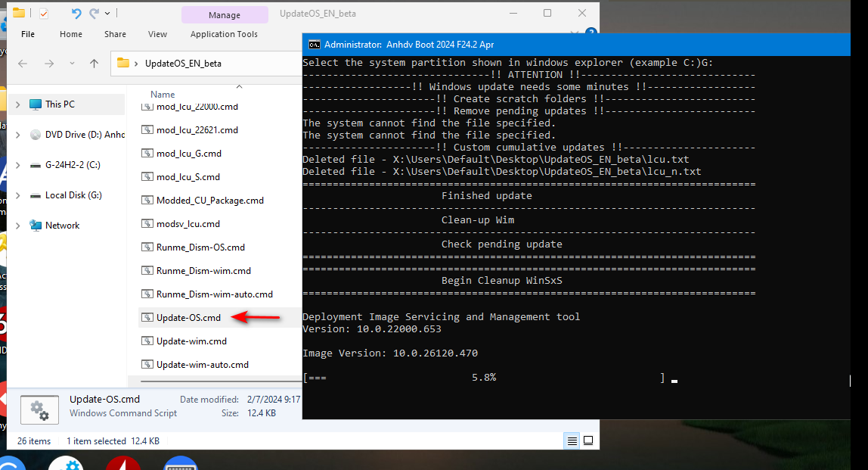Click the mod_lcu_G.cmd script file icon

147,153
